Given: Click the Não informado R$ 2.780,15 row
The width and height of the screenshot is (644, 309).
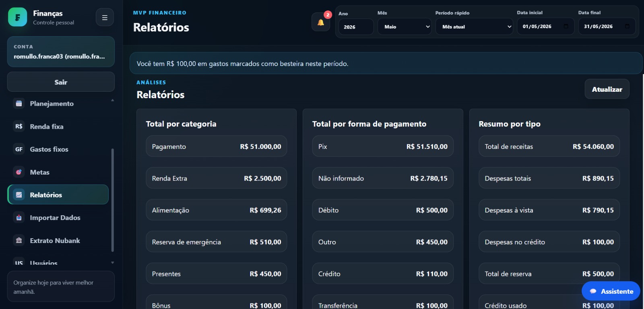Looking at the screenshot, I should pos(383,178).
